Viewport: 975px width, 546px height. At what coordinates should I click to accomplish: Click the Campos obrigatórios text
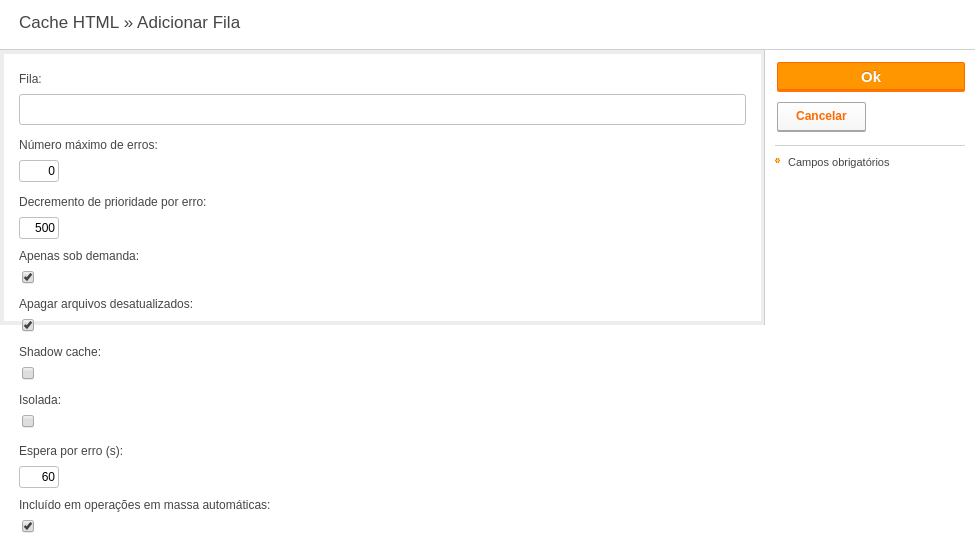[838, 162]
